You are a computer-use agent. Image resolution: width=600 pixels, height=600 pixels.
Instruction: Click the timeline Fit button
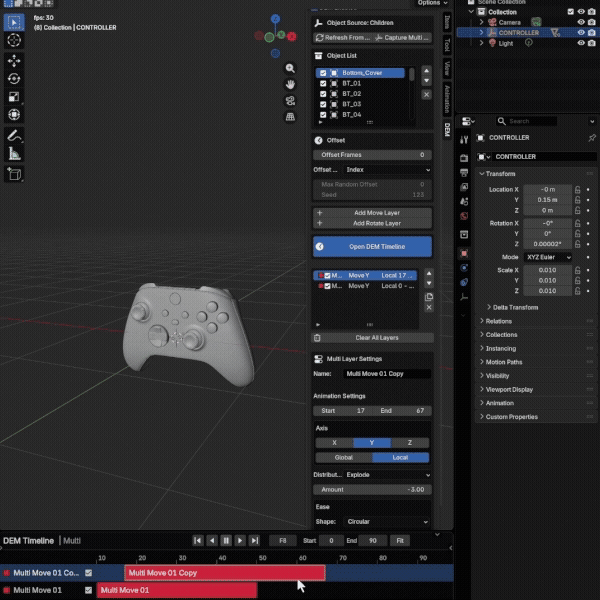pyautogui.click(x=400, y=540)
